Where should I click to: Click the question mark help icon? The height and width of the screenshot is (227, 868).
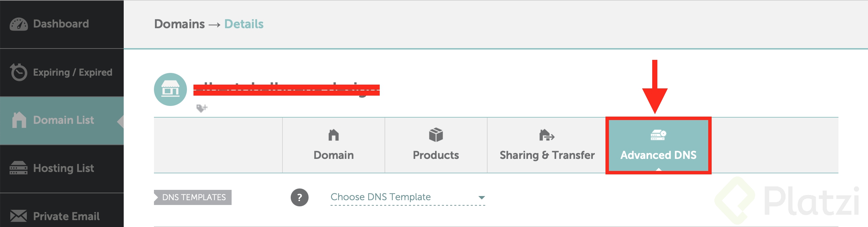[300, 197]
